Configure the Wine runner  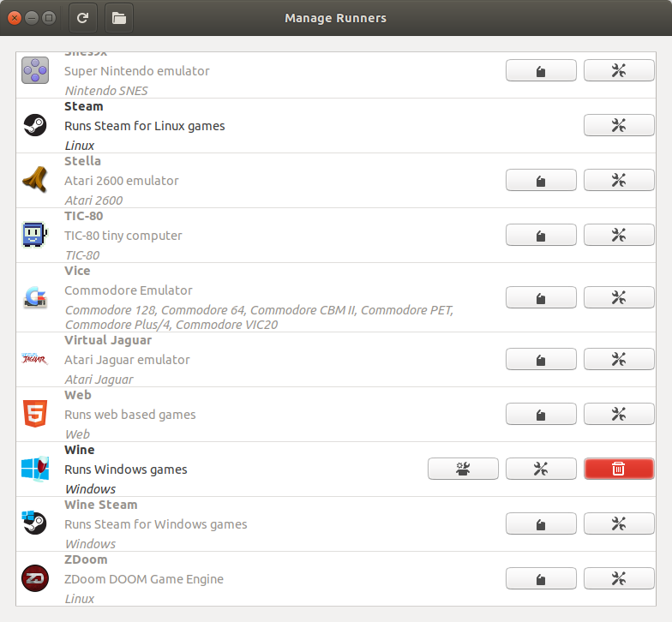541,469
